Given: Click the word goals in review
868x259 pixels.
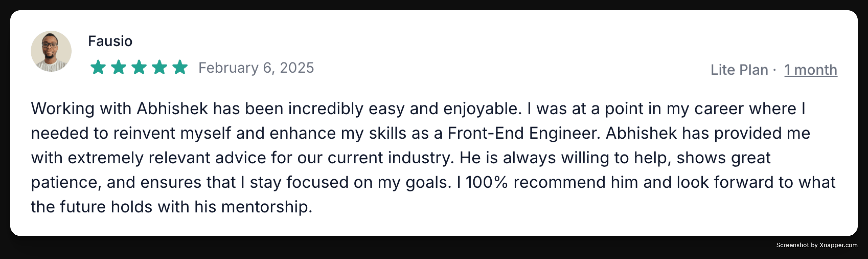Looking at the screenshot, I should [x=428, y=182].
